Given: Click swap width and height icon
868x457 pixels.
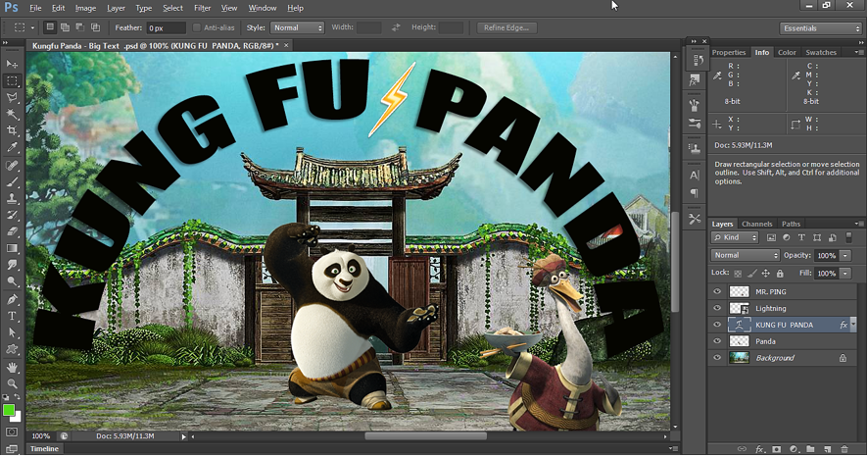Looking at the screenshot, I should (396, 27).
